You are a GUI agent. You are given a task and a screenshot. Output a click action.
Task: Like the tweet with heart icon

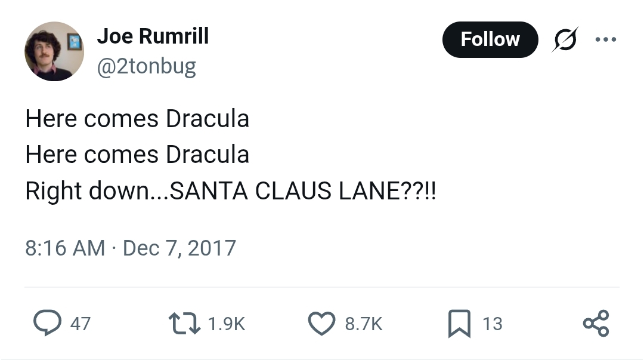click(x=322, y=324)
